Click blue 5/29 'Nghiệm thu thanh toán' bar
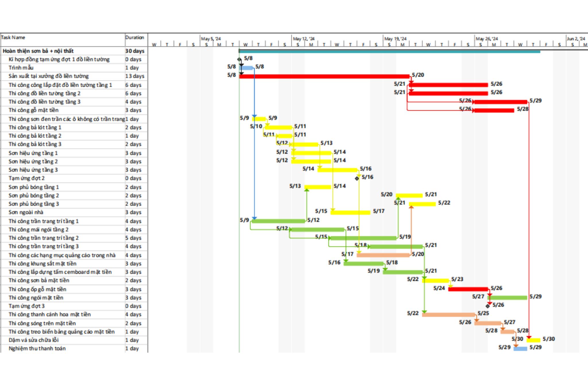The image size is (588, 392). 520,349
